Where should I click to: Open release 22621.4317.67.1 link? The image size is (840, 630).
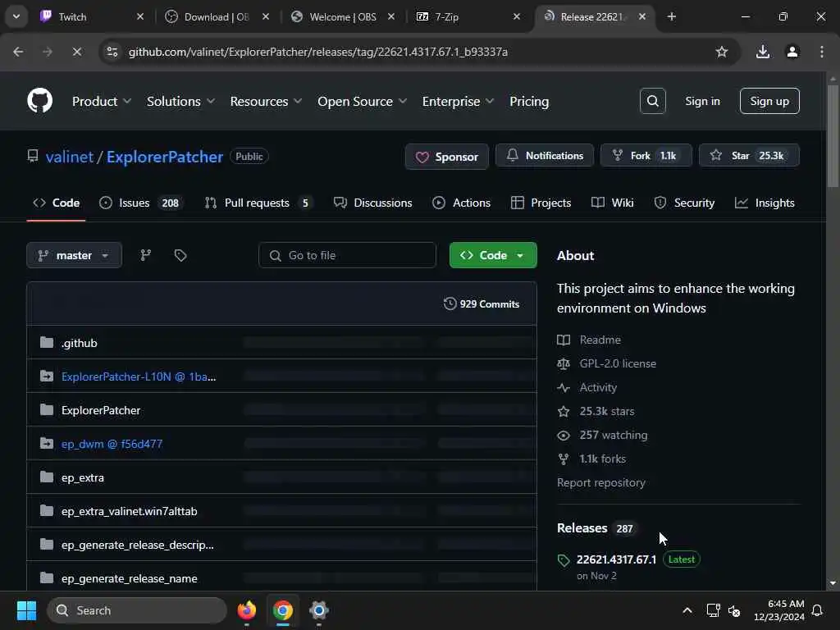(616, 559)
